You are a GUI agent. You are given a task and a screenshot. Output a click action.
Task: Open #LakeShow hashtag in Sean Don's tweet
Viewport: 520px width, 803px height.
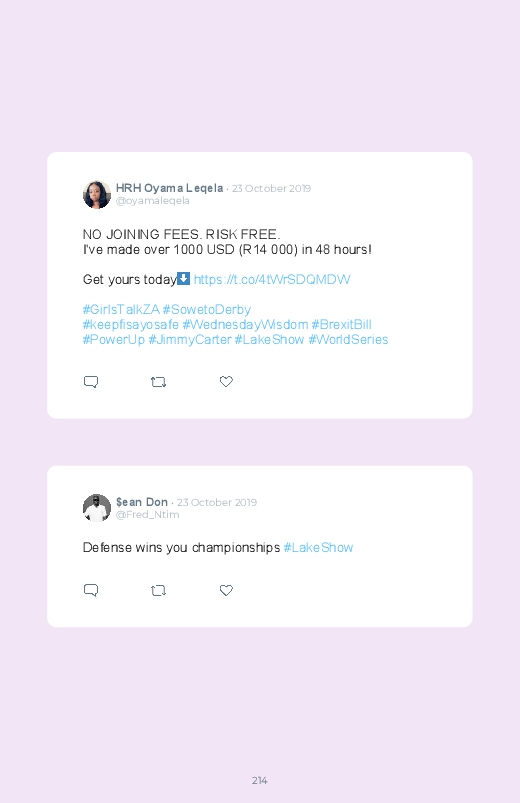pyautogui.click(x=318, y=547)
